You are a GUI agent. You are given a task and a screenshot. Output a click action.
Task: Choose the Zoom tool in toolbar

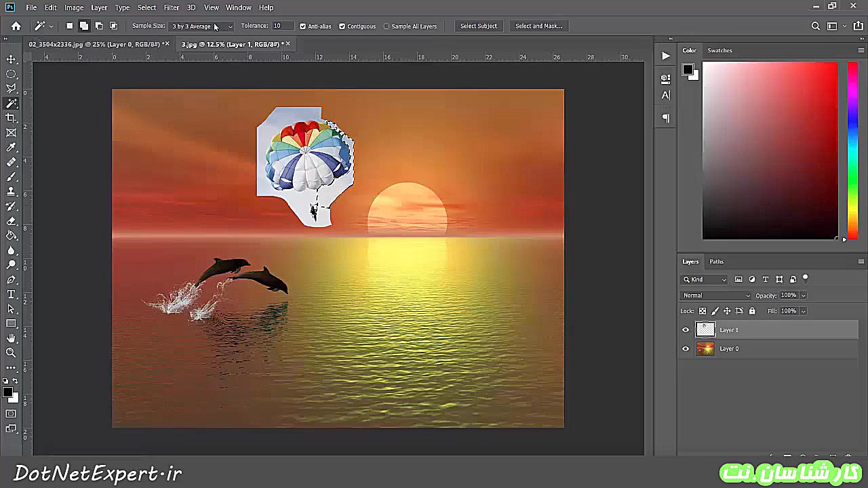coord(12,352)
